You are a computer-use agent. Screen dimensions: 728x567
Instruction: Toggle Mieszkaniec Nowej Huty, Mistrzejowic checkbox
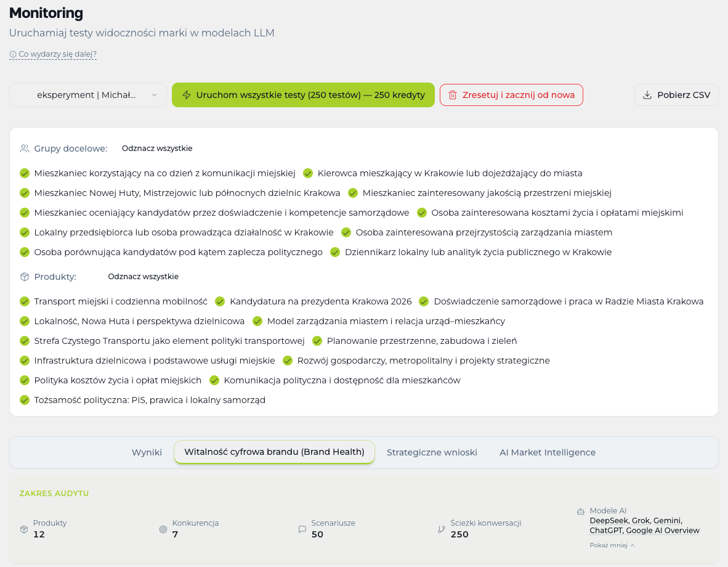25,193
